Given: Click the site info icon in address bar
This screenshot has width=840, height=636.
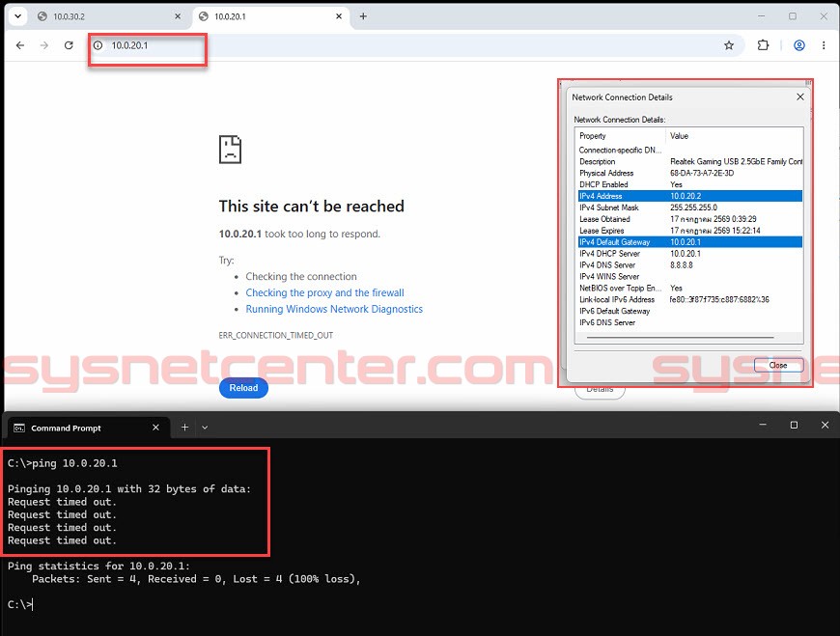Looking at the screenshot, I should [x=98, y=45].
